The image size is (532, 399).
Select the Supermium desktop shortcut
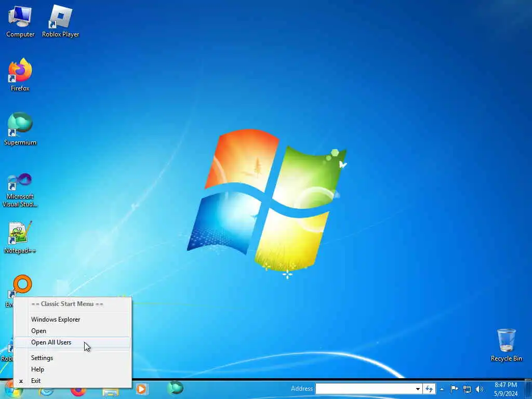(20, 129)
